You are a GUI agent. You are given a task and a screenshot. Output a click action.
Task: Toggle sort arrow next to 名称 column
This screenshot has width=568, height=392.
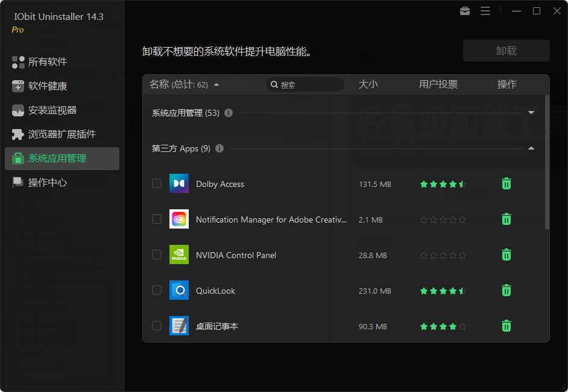(216, 85)
